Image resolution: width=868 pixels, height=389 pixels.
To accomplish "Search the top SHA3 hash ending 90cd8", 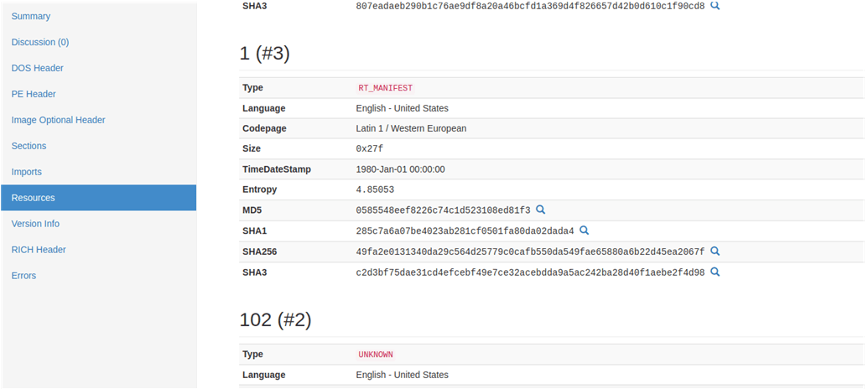I will pos(715,7).
